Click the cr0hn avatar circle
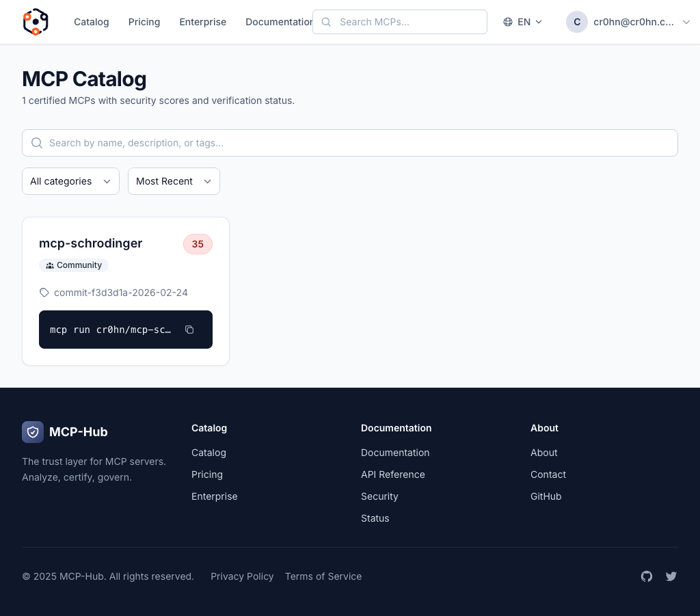 point(577,21)
